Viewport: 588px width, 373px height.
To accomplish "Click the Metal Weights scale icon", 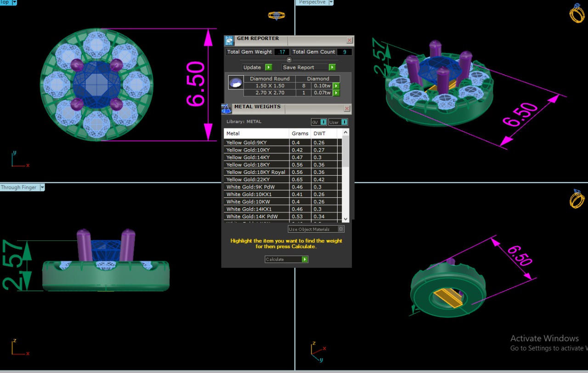I will point(226,109).
